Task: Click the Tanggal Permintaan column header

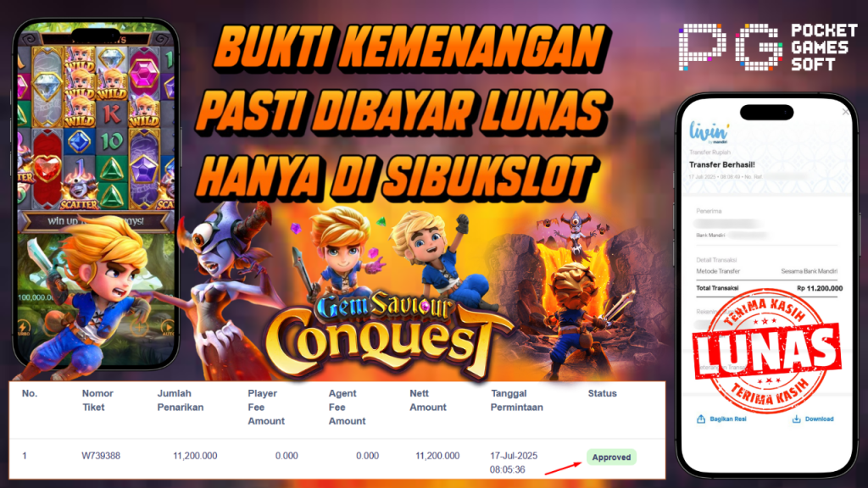Action: point(517,400)
